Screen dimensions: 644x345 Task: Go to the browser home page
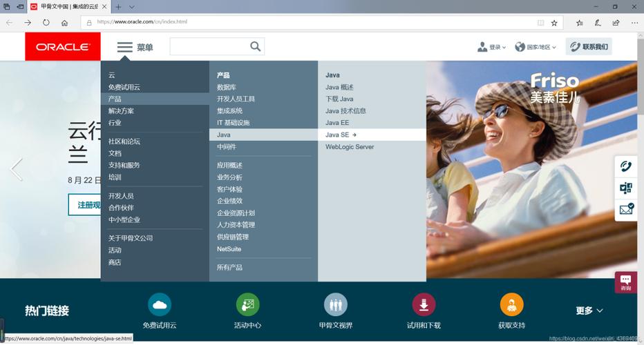click(x=64, y=23)
